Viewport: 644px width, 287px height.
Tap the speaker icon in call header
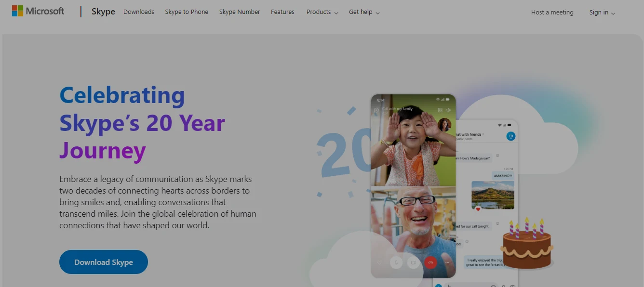click(x=448, y=110)
